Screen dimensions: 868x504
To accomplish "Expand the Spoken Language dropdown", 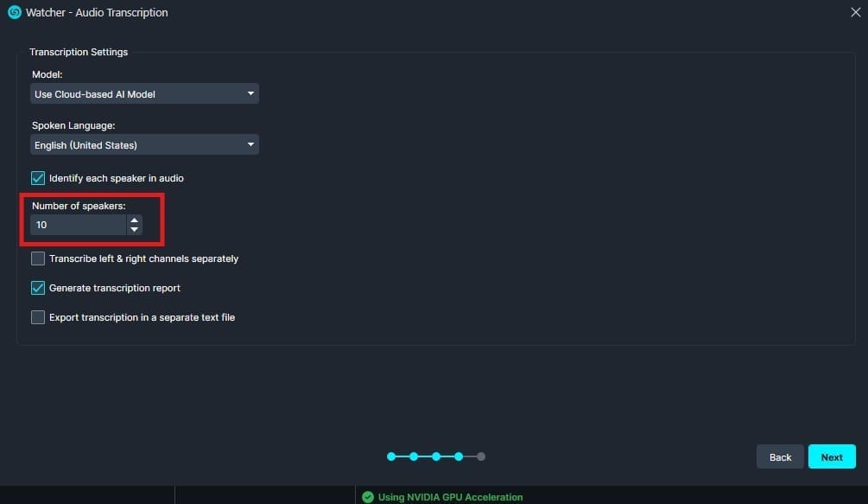I will tap(144, 144).
